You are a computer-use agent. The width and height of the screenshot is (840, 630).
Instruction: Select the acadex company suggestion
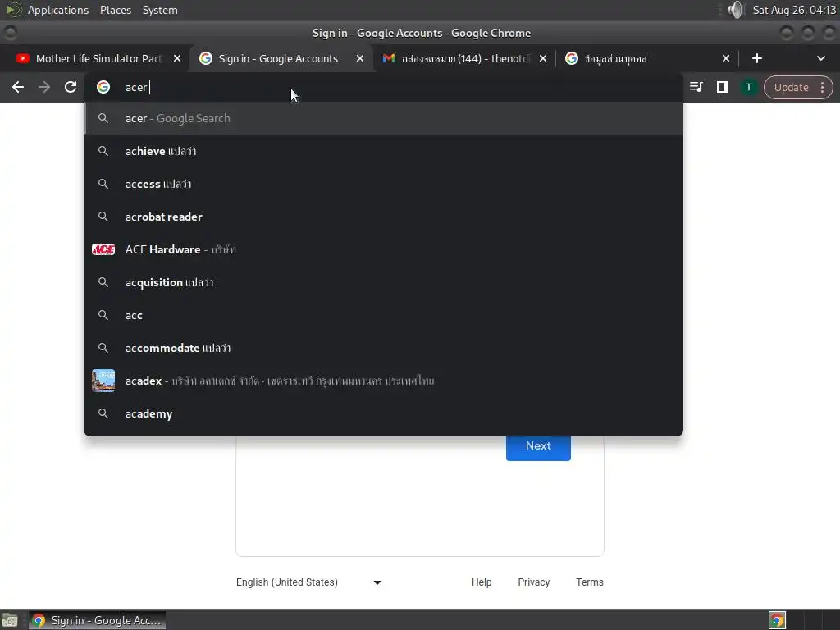coord(384,381)
